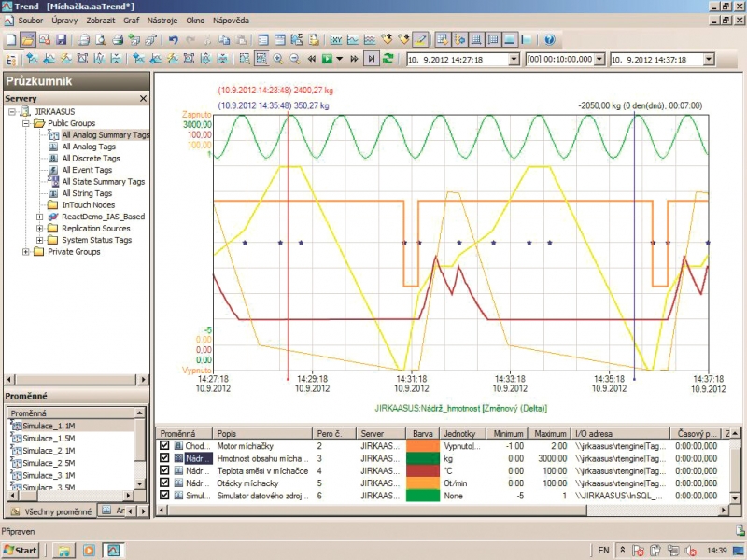Image resolution: width=747 pixels, height=560 pixels.
Task: Expand the Private Groups tree node
Action: (26, 252)
